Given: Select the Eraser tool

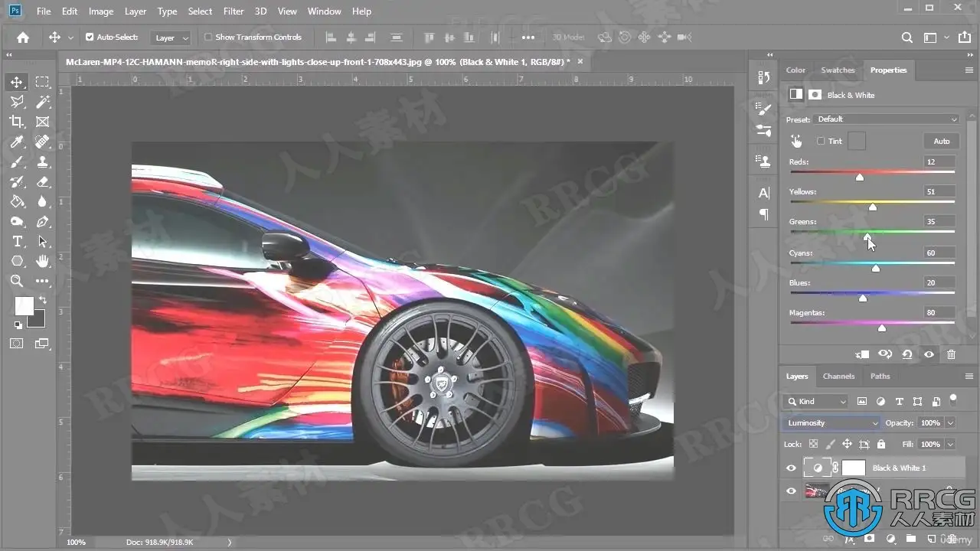Looking at the screenshot, I should (42, 181).
